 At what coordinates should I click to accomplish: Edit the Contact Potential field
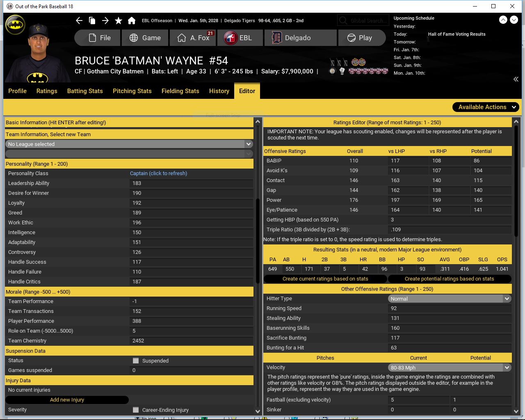click(x=491, y=180)
